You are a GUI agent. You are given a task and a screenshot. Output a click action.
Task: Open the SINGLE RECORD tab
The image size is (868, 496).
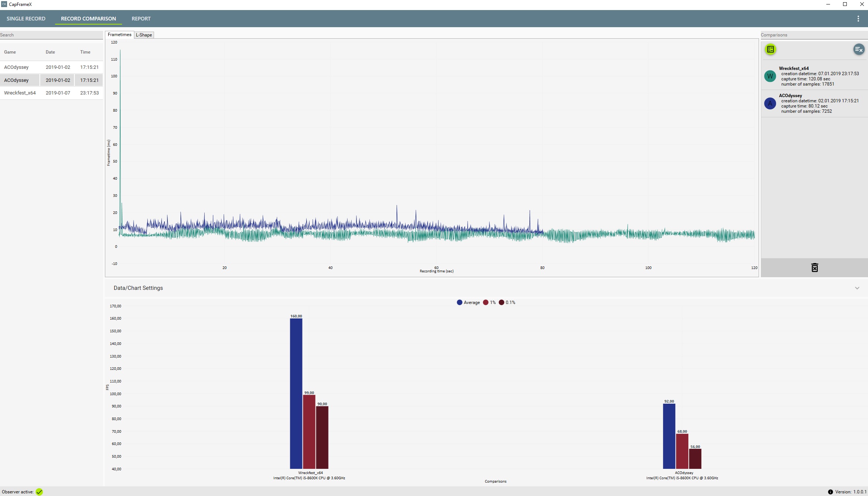click(x=26, y=19)
